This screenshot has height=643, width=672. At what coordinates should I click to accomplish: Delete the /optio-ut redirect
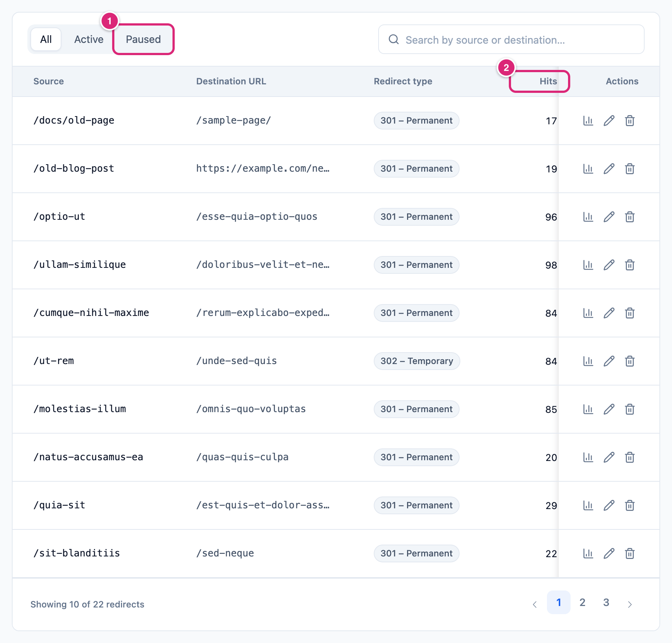[629, 217]
